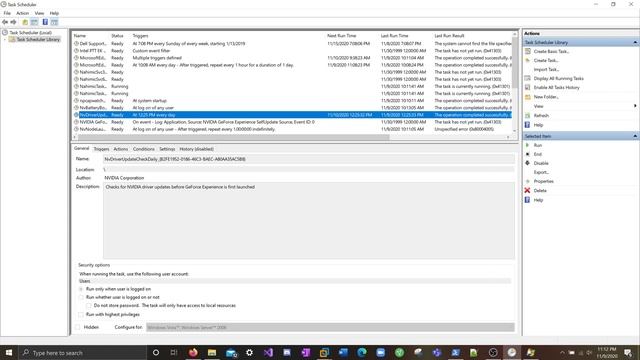Click Windows Start button

tap(9, 353)
